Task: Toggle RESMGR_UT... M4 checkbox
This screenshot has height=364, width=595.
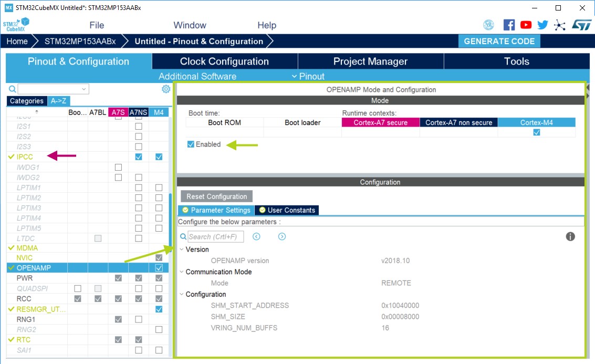Action: (159, 309)
